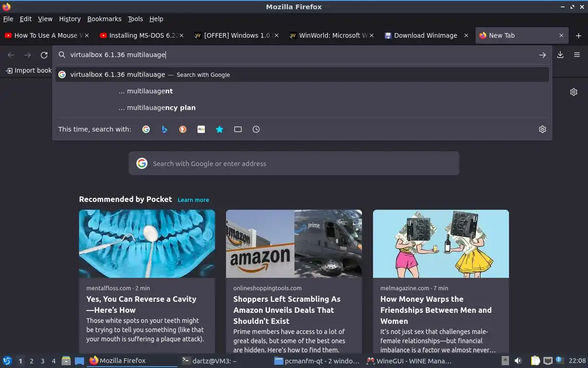Screen dimensions: 588x368
Task: Switch to virtual desktop 2
Action: pos(31,361)
